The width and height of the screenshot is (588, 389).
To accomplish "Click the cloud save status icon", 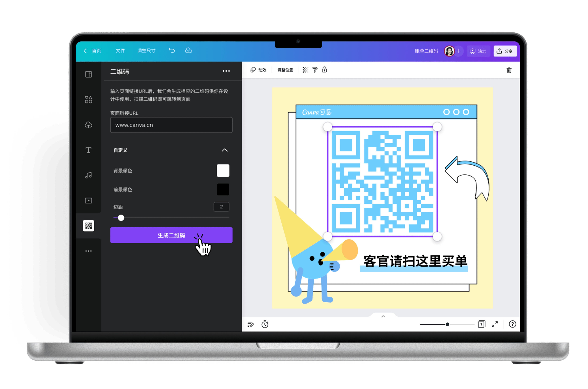I will click(x=188, y=51).
